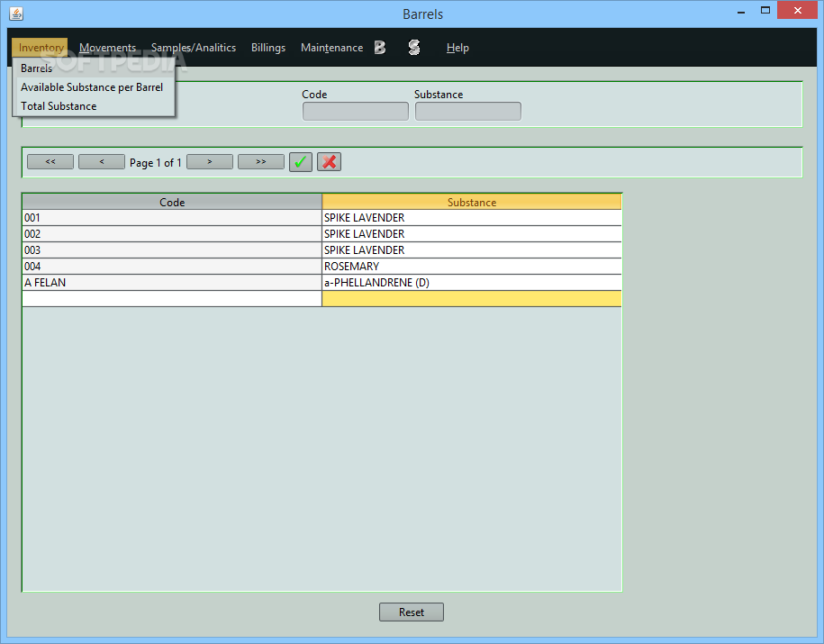Select code cell 003
824x644 pixels.
point(172,250)
